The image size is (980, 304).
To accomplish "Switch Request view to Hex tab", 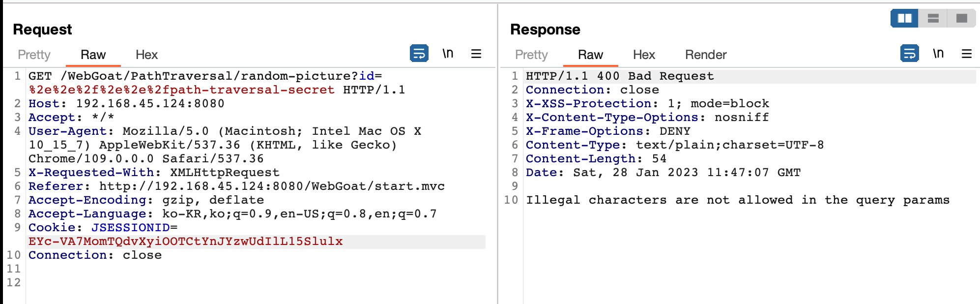I will (146, 55).
